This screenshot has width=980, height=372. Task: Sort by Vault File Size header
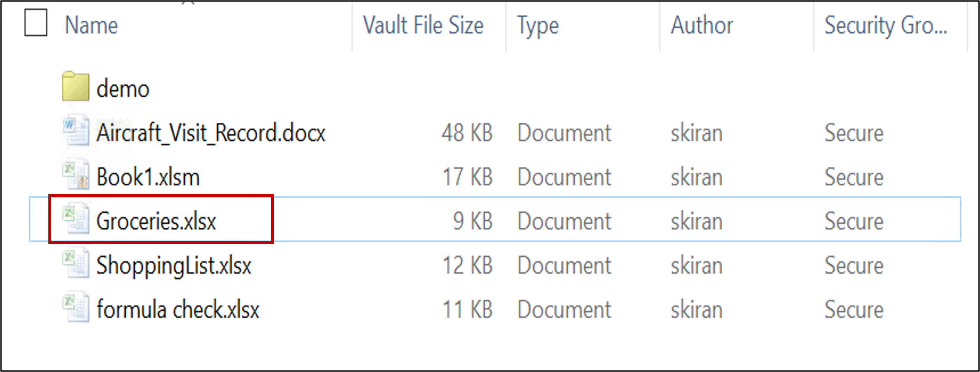[423, 25]
